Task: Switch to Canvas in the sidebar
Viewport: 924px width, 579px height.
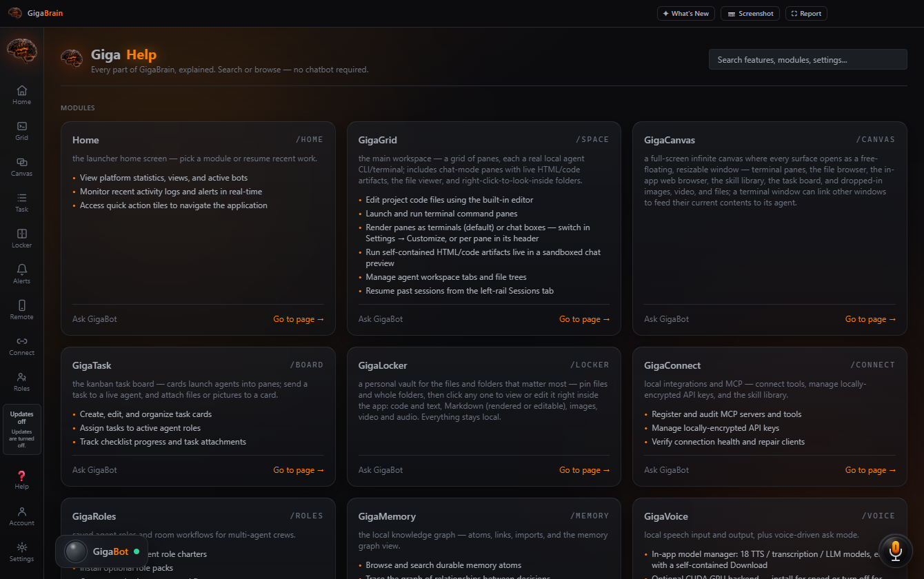Action: coord(21,167)
